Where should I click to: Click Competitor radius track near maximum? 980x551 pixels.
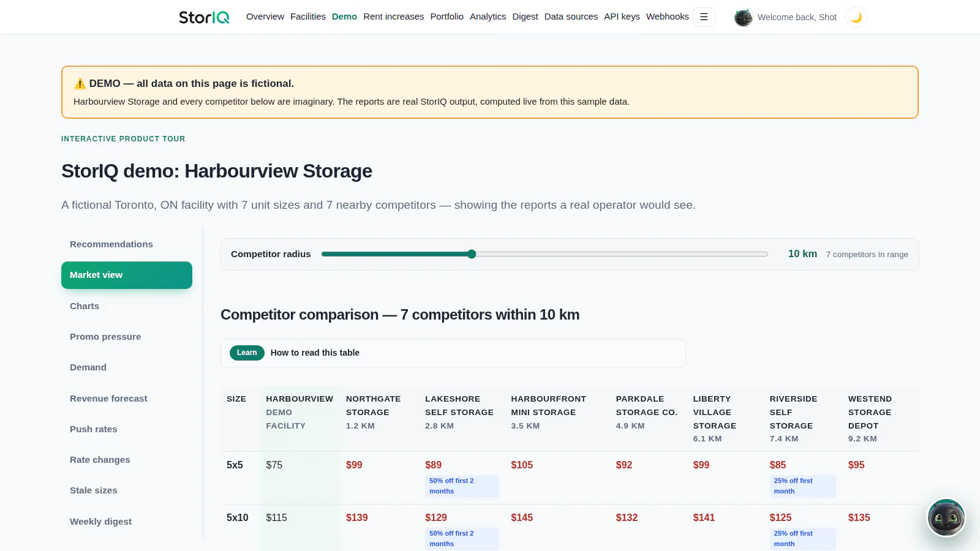click(x=763, y=254)
